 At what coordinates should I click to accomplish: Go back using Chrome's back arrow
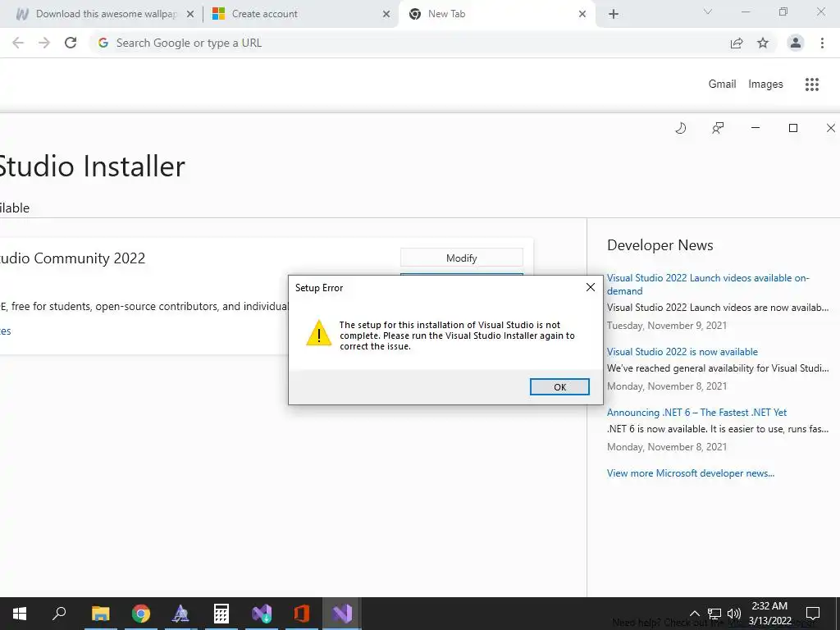click(18, 43)
